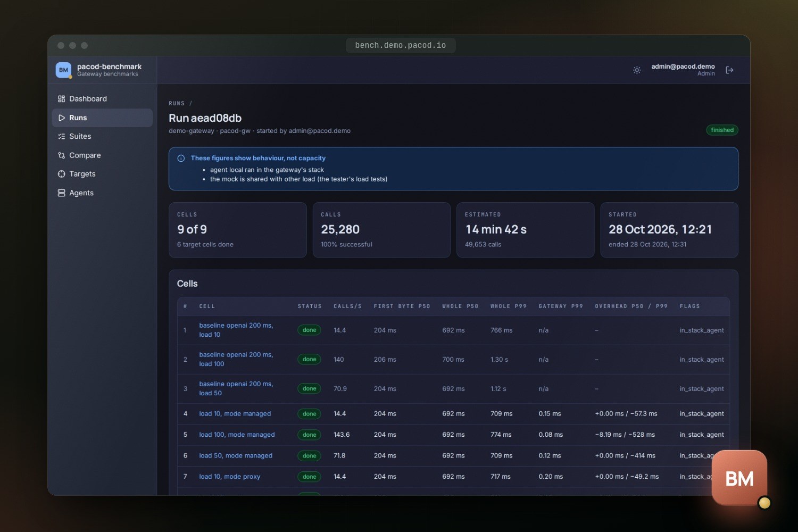The image size is (798, 532).
Task: Click the WHOLE P50 column header
Action: click(x=460, y=306)
